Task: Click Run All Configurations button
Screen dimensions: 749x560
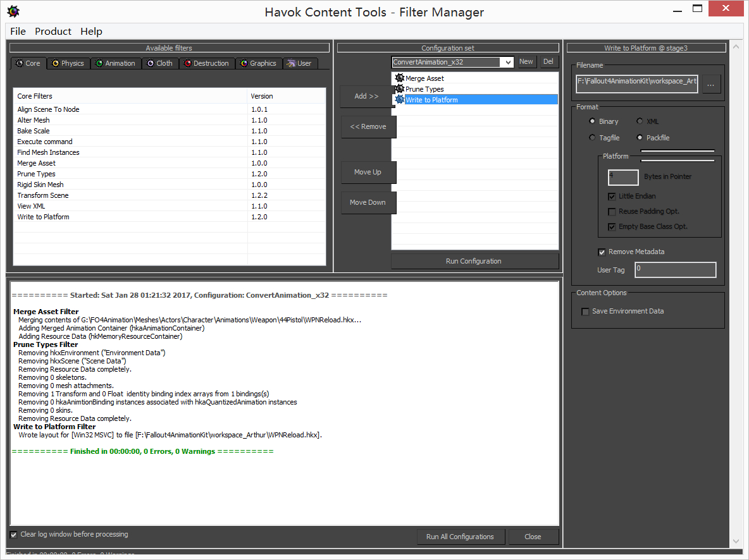Action: 461,537
